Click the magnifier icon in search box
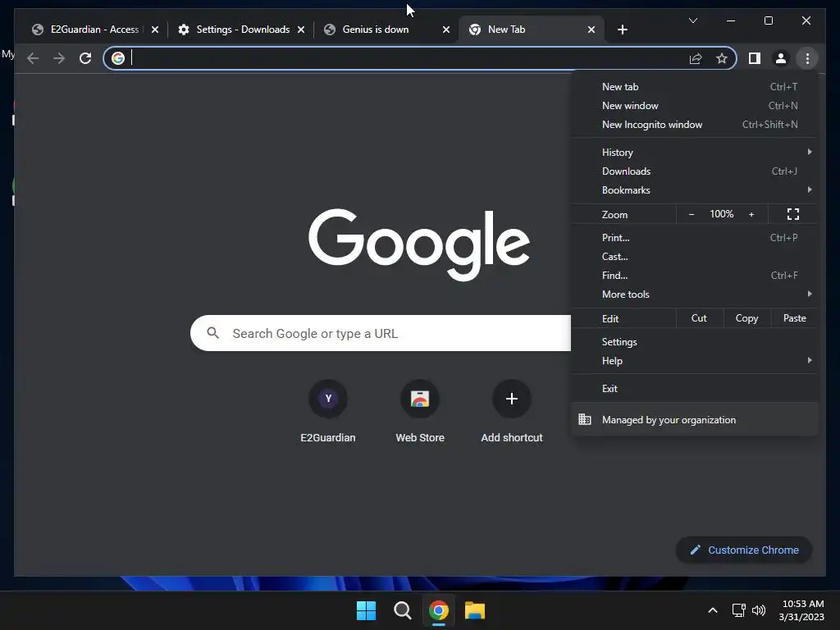The image size is (840, 630). 212,333
